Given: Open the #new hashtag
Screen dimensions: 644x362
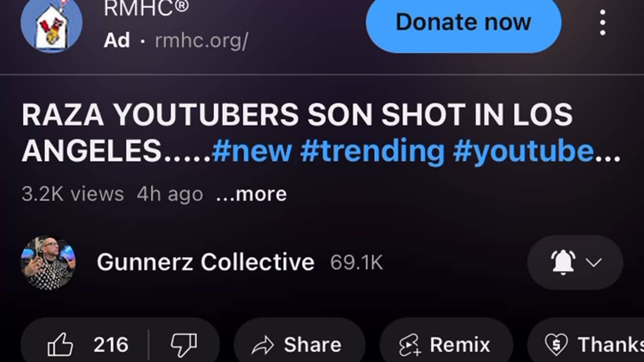Looking at the screenshot, I should pyautogui.click(x=252, y=151).
